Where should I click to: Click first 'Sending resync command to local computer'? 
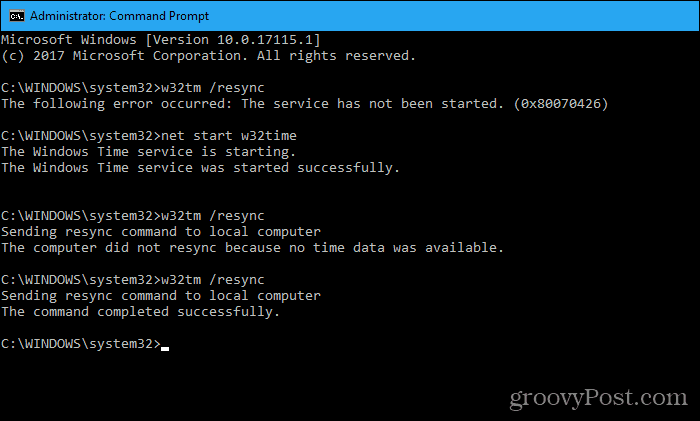pos(161,232)
